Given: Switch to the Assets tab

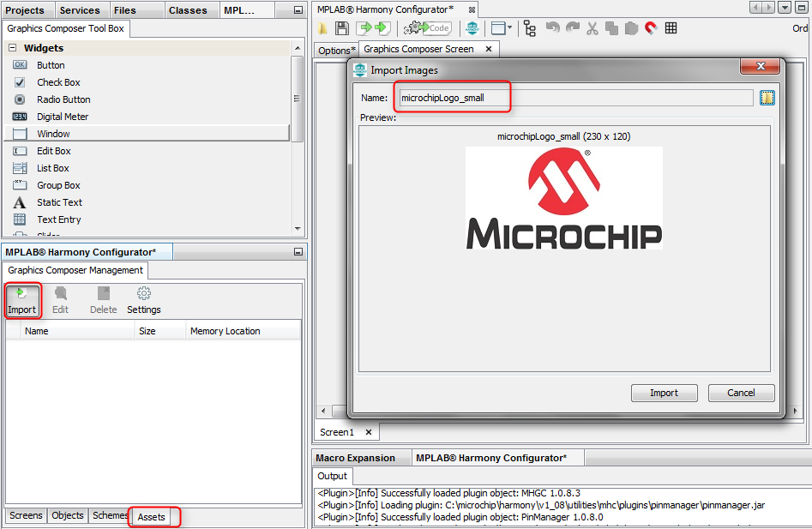Looking at the screenshot, I should pos(152,517).
